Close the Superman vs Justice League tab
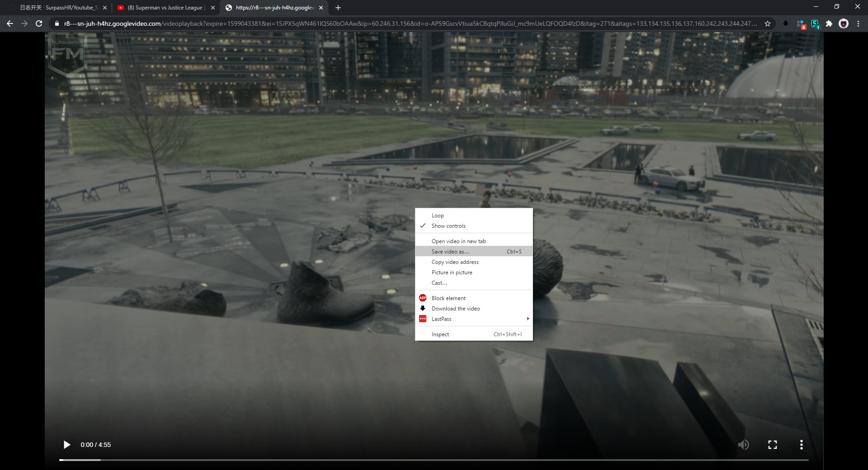This screenshot has width=868, height=470. click(x=213, y=8)
